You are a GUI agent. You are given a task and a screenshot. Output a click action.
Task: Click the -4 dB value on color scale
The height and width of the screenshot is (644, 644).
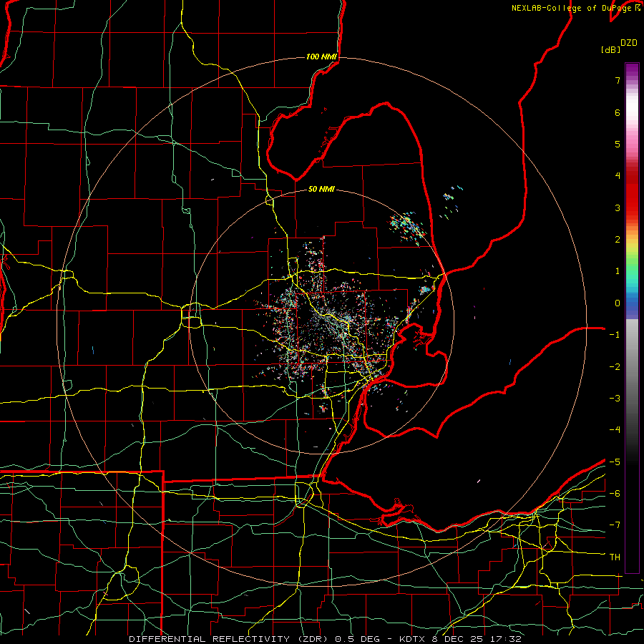click(615, 430)
